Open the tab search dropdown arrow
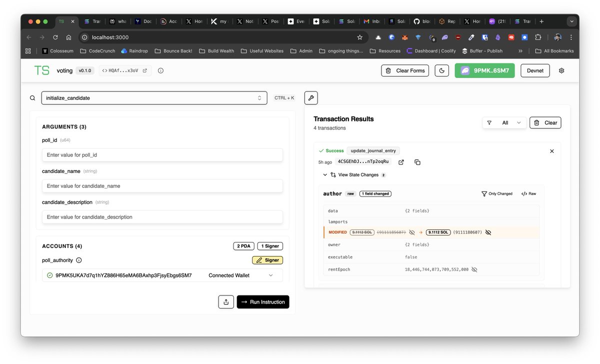Viewport: 600px width, 364px height. point(571,21)
